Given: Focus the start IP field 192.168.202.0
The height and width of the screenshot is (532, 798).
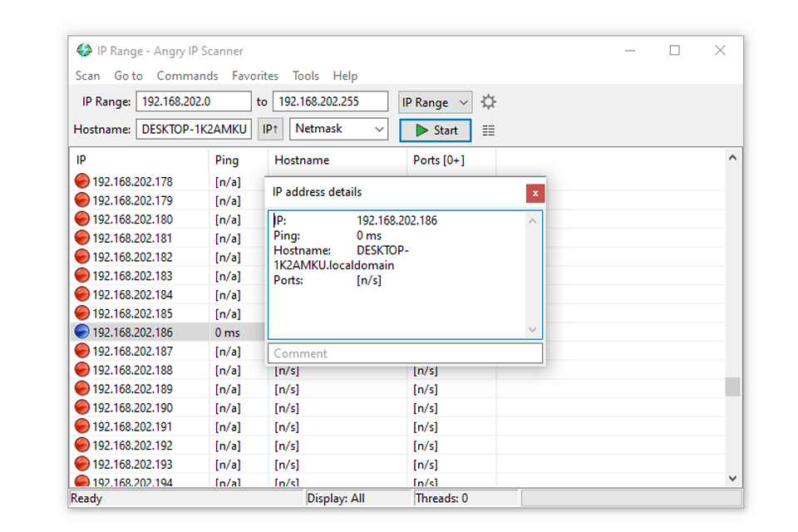Looking at the screenshot, I should point(194,101).
